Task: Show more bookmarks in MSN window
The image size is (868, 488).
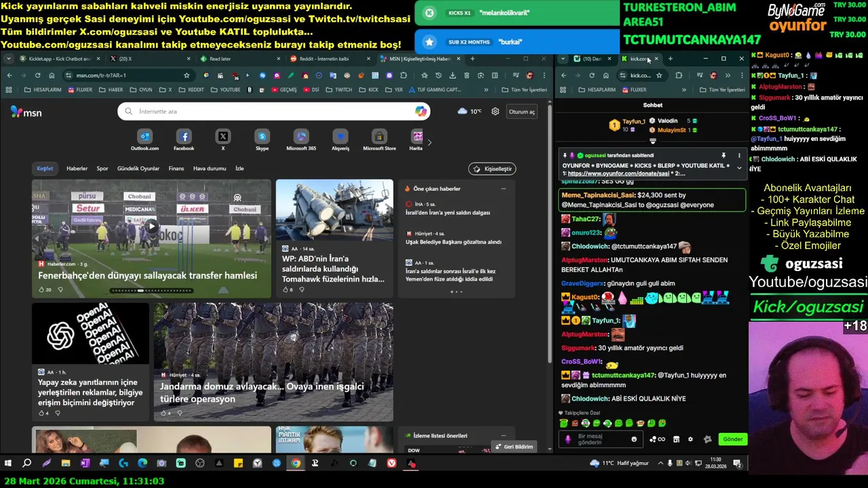Action: (486, 89)
